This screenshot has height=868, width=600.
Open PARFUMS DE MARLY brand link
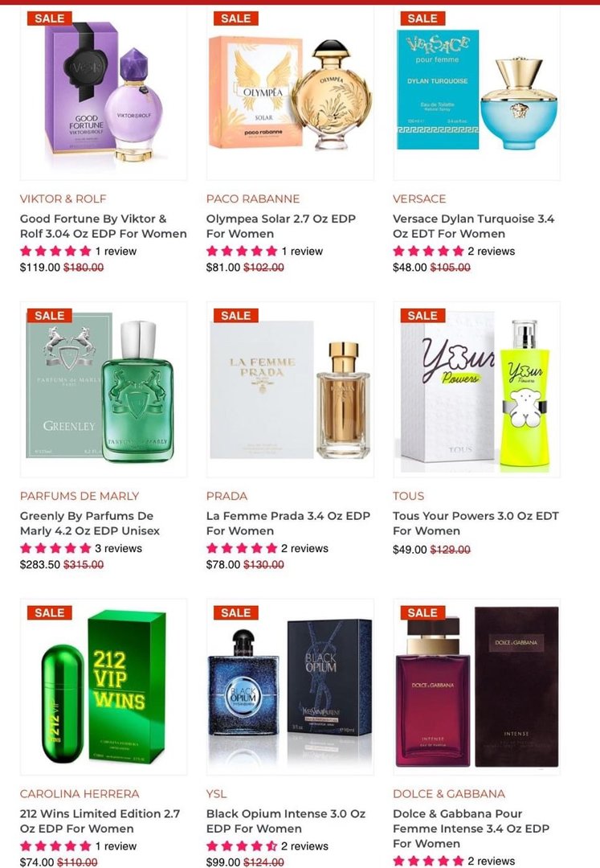[x=80, y=496]
